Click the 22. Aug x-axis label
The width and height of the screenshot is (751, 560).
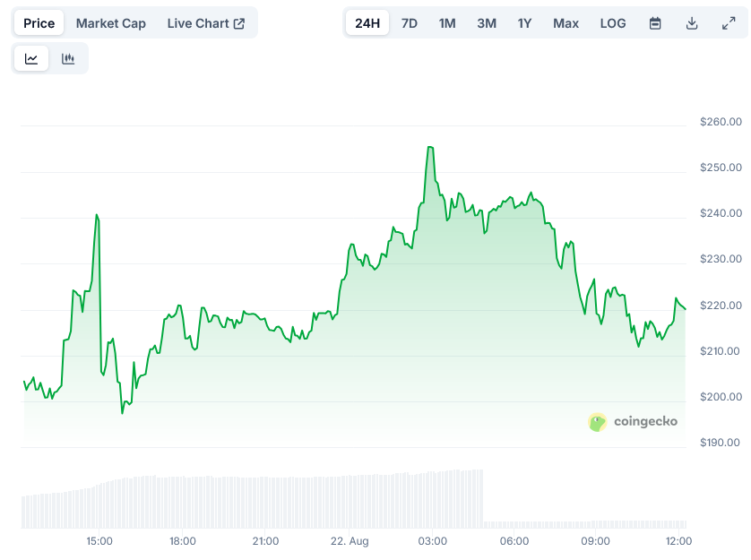350,541
